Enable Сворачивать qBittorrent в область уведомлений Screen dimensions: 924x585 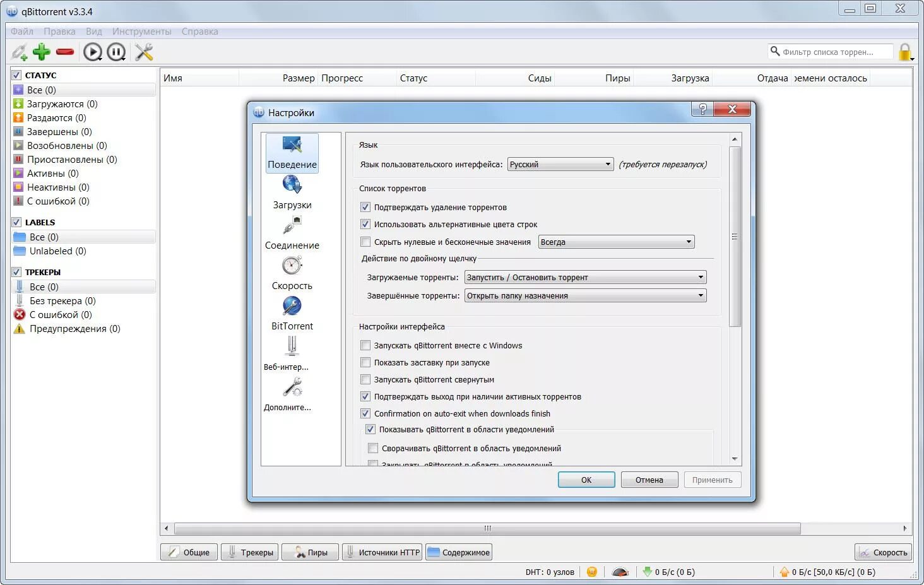[x=373, y=448]
